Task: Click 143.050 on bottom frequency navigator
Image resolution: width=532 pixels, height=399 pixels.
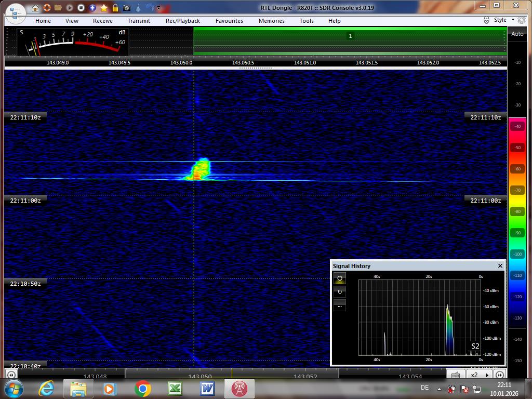Action: point(200,376)
